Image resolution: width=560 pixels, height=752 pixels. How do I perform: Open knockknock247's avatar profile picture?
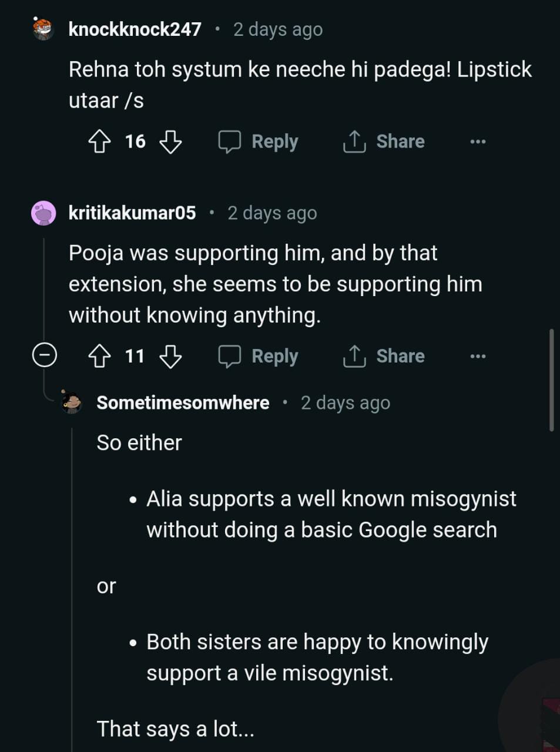pos(43,29)
